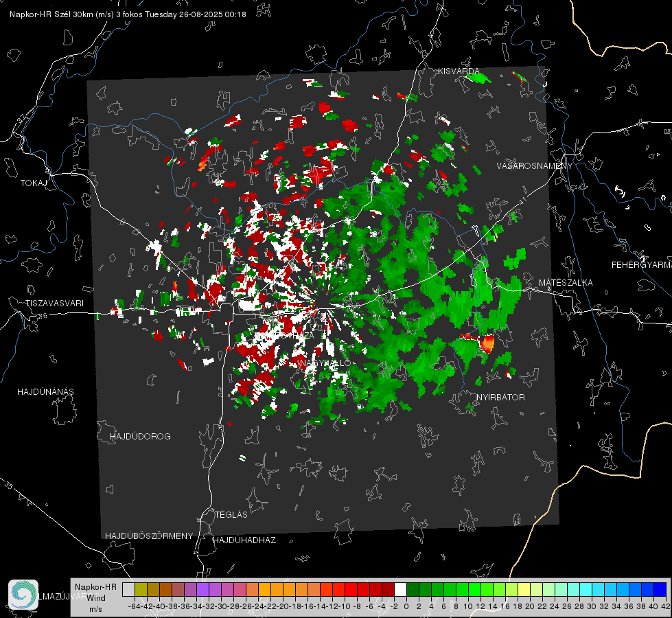Click the HAJDÚBÖSZÖRMÉNY label

149,536
